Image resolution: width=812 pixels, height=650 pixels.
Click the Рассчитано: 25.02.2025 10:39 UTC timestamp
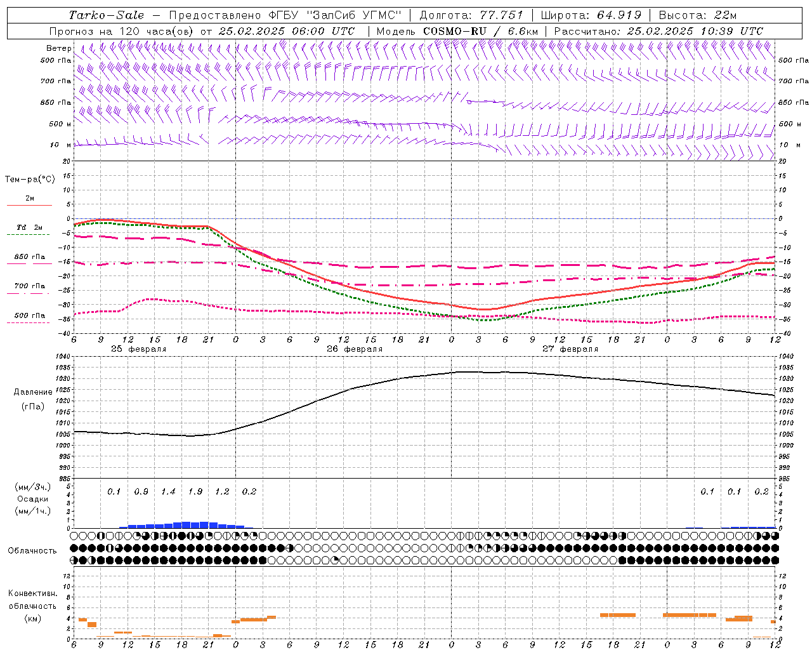[658, 31]
